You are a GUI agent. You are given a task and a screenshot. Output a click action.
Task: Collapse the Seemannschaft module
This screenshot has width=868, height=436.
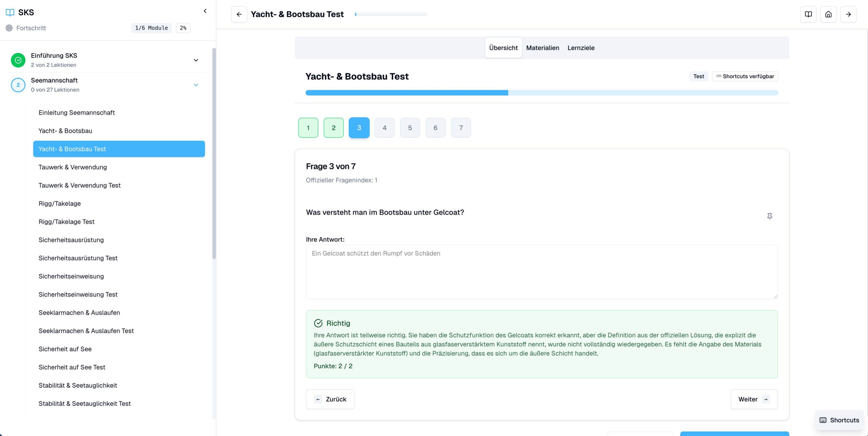pos(196,85)
